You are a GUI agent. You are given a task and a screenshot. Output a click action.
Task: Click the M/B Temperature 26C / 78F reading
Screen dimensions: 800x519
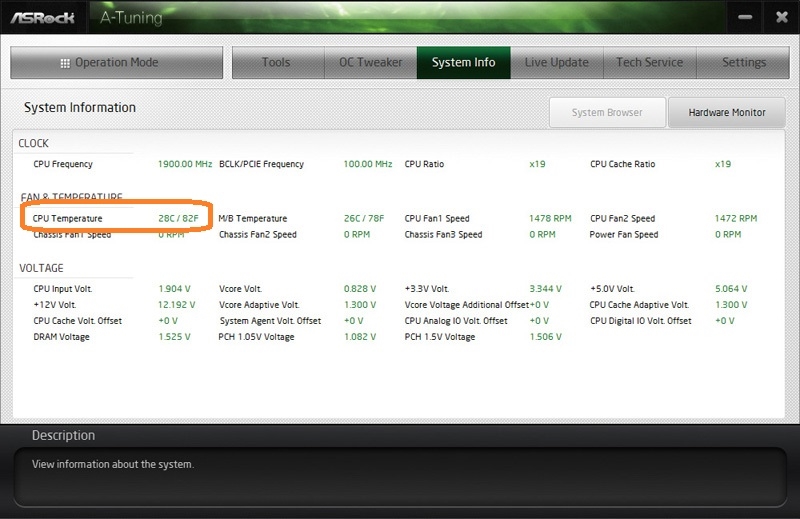(x=364, y=218)
